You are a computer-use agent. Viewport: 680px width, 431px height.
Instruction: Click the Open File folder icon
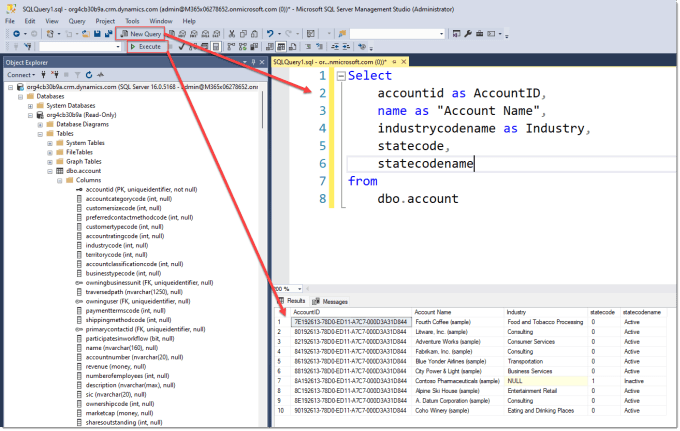tap(86, 33)
